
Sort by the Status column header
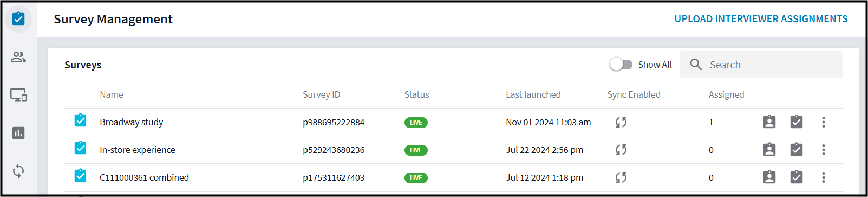click(416, 94)
